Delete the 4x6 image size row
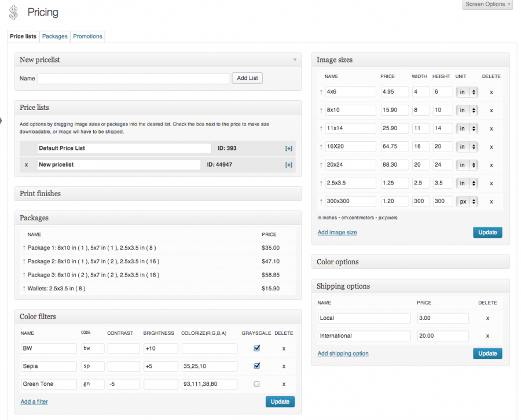This screenshot has width=521, height=420. tap(491, 92)
